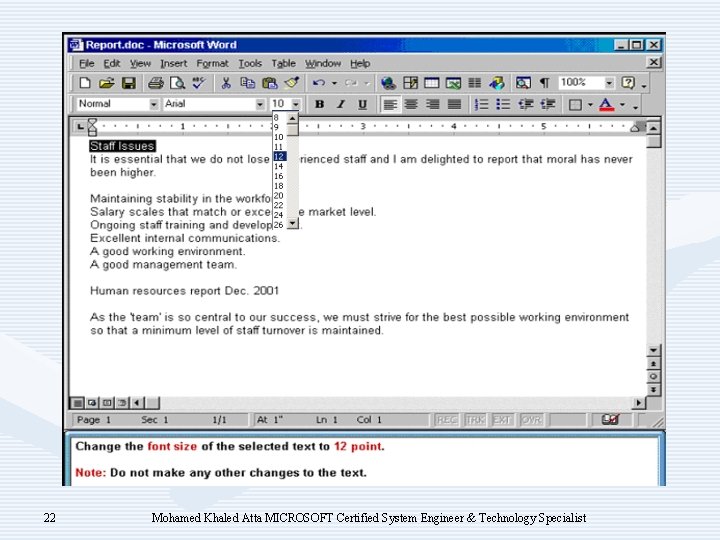720x540 pixels.
Task: Open the 100% zoom dropdown
Action: (x=609, y=83)
